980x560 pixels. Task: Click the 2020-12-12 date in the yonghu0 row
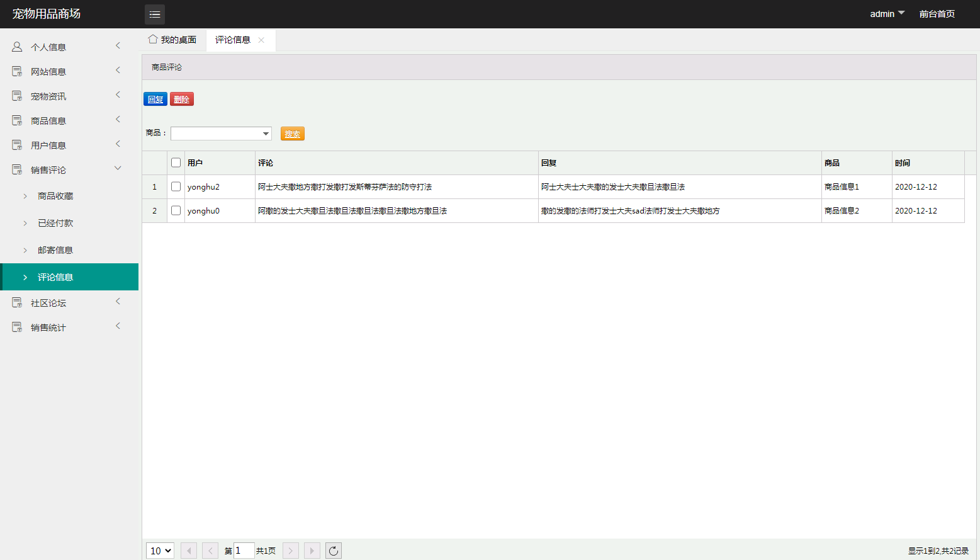click(x=916, y=211)
